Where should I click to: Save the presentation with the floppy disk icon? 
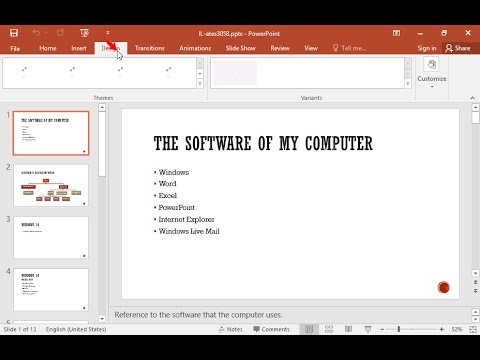tap(14, 33)
